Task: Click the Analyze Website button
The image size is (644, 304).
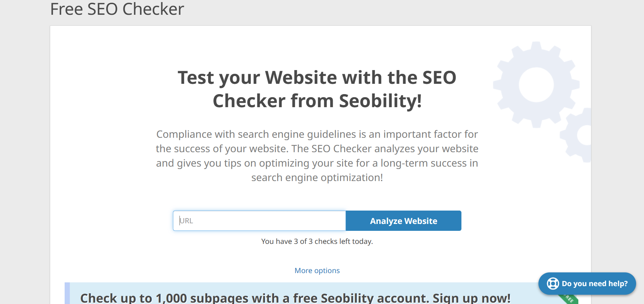Action: pyautogui.click(x=403, y=221)
